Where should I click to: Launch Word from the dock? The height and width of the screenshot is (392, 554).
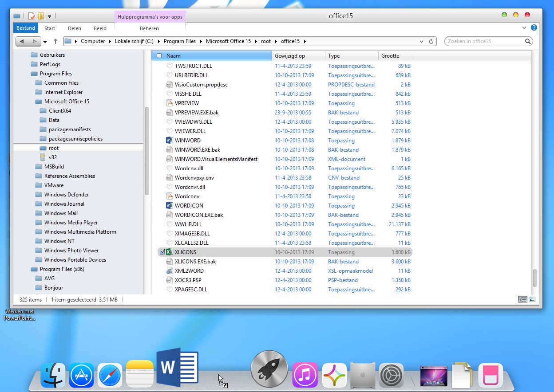click(x=177, y=367)
